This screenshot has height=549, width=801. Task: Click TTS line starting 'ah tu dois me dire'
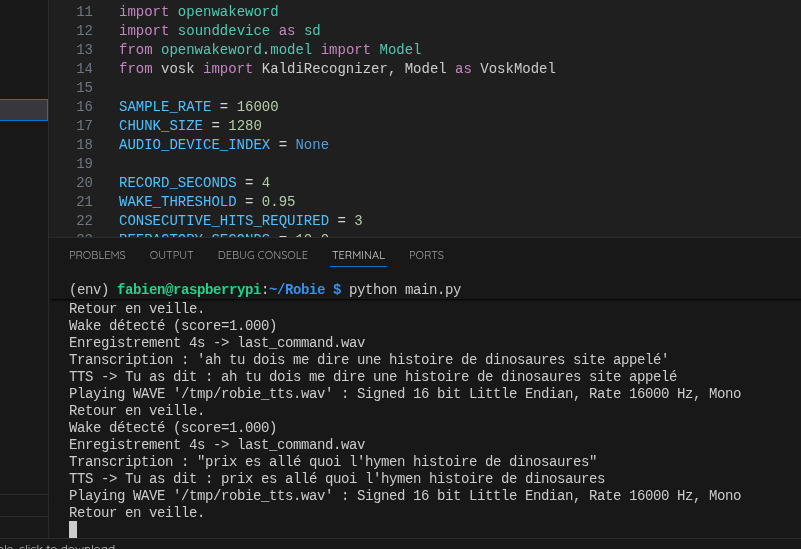point(373,376)
